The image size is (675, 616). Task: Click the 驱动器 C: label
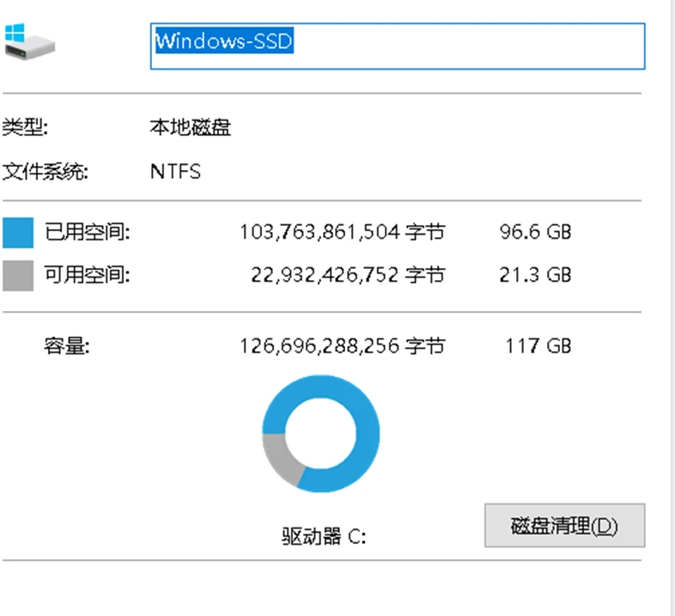pyautogui.click(x=324, y=537)
